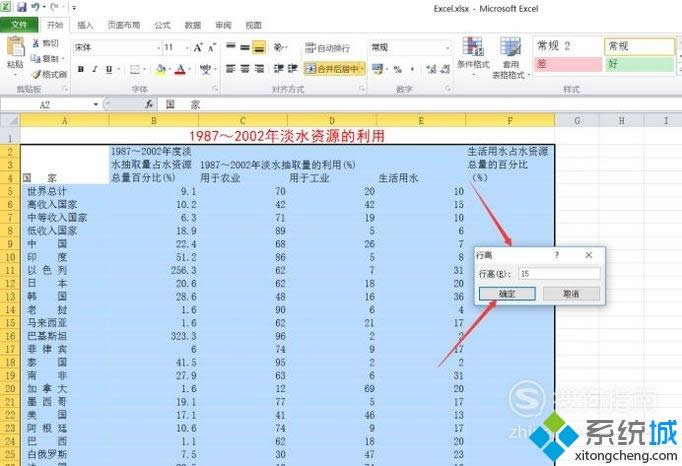Viewport: 682px width, 466px height.
Task: Open help in Row Height dialog
Action: coord(556,255)
